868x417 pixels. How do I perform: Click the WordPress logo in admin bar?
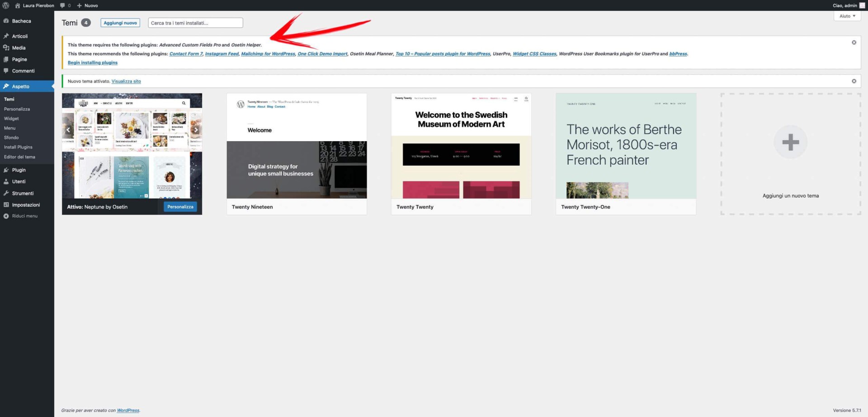click(6, 5)
